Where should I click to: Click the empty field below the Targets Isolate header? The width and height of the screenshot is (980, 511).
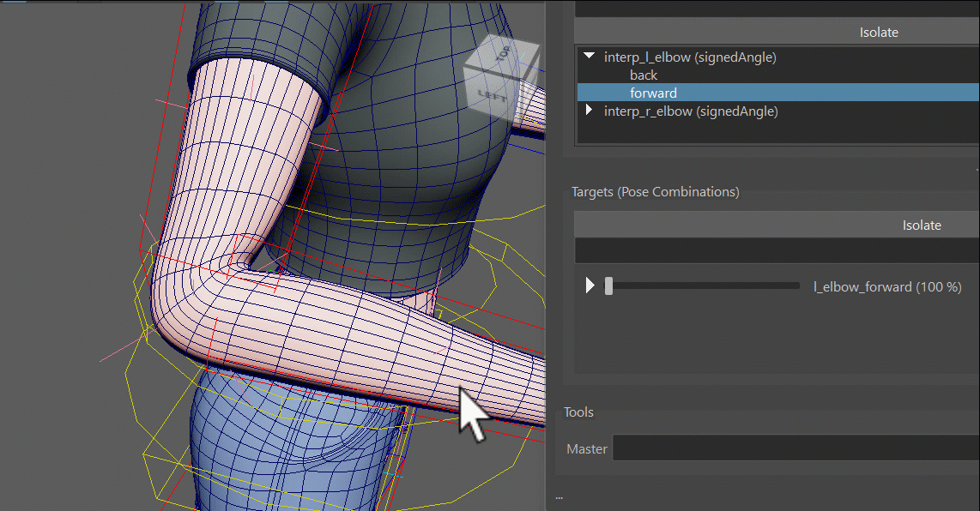[777, 250]
